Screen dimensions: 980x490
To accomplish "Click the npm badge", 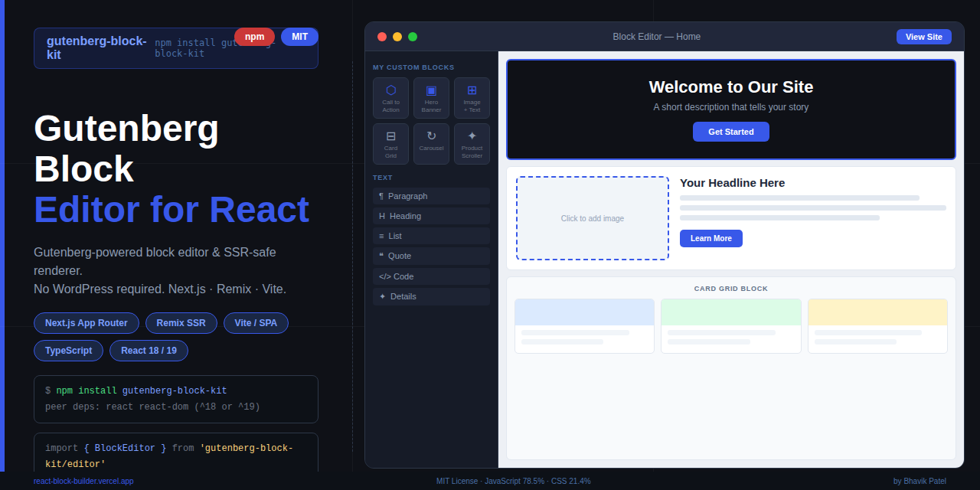I will click(x=255, y=37).
